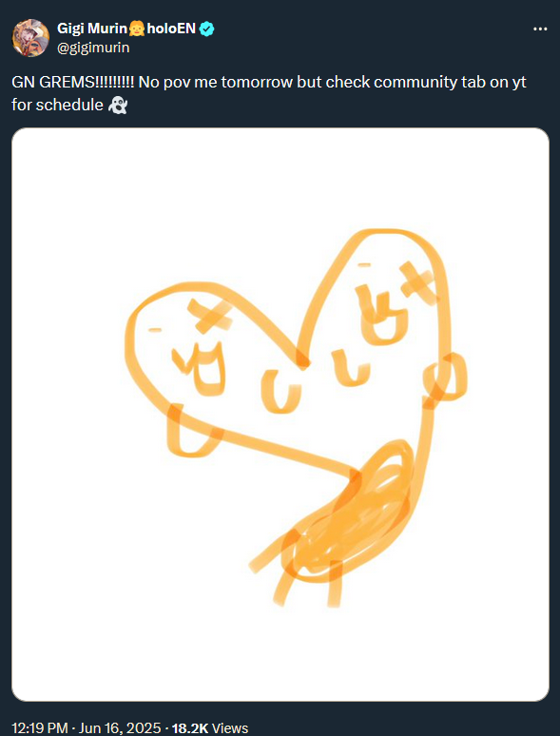
Task: Click the 12:19 PM timestamp
Action: (x=40, y=728)
